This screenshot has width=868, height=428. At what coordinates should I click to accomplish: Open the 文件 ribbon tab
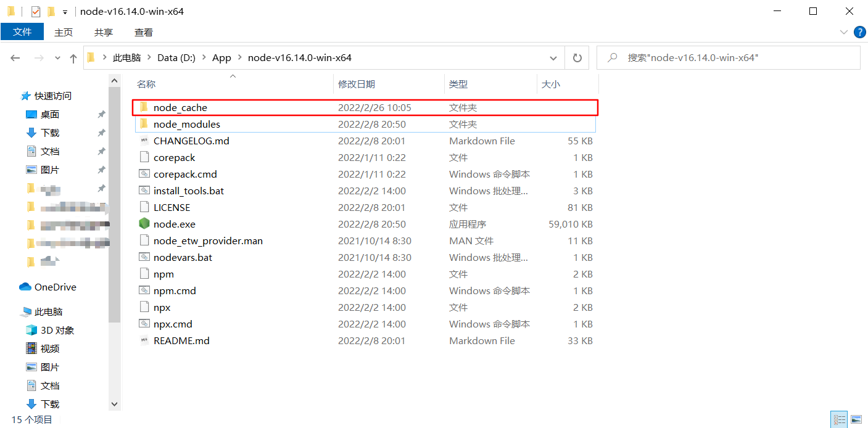[22, 32]
